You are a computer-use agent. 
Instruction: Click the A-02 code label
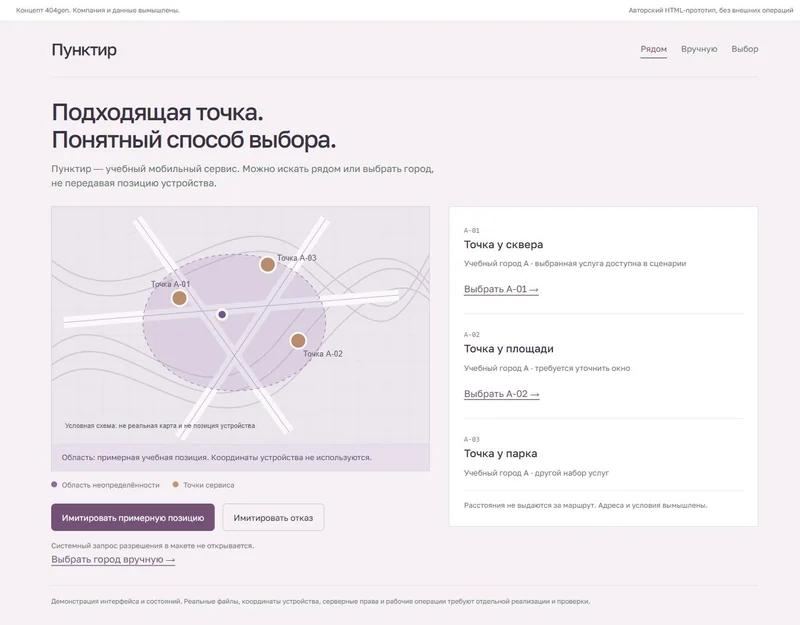(471, 335)
